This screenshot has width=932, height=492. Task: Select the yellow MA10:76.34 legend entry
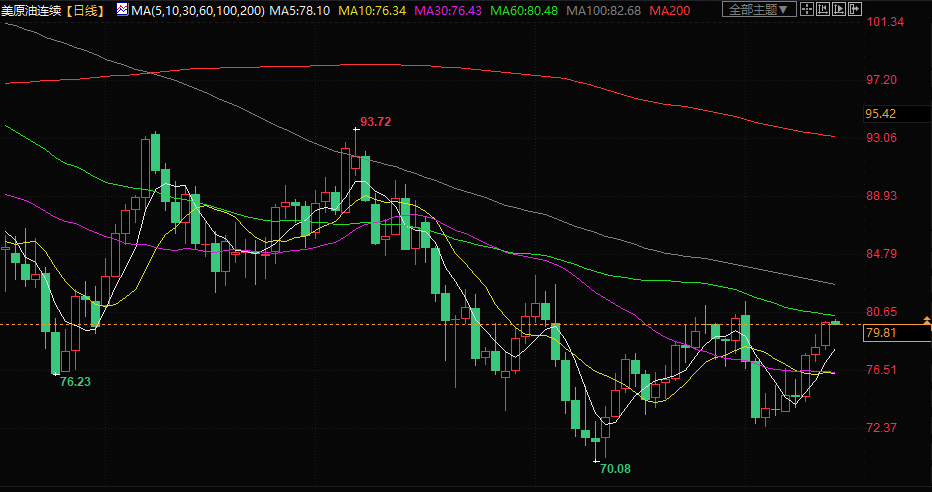[371, 10]
